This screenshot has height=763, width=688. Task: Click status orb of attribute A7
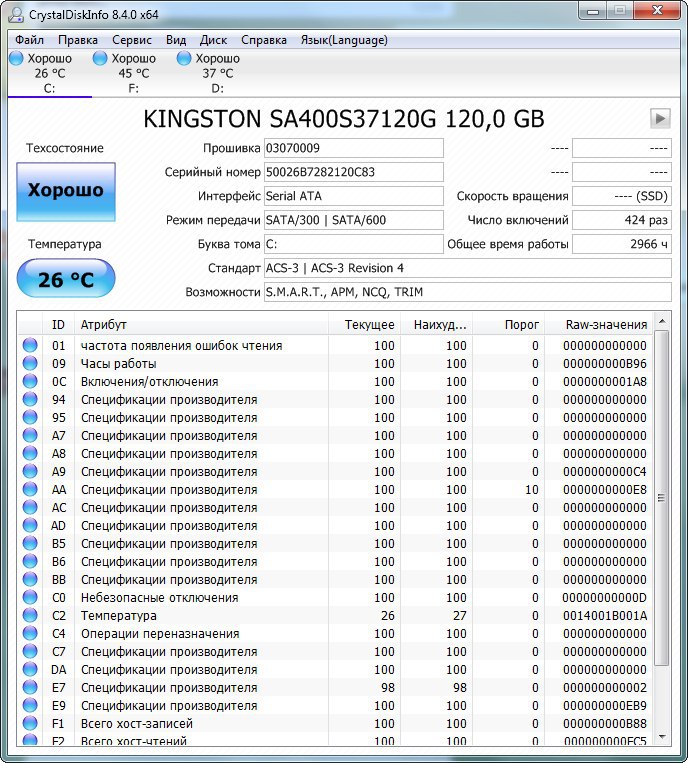pos(30,435)
